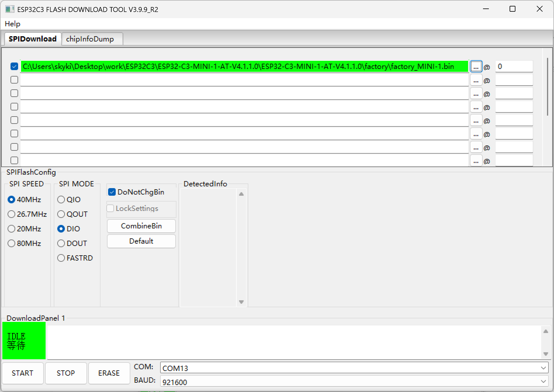Click the browse icon on the third bin row

(x=476, y=93)
